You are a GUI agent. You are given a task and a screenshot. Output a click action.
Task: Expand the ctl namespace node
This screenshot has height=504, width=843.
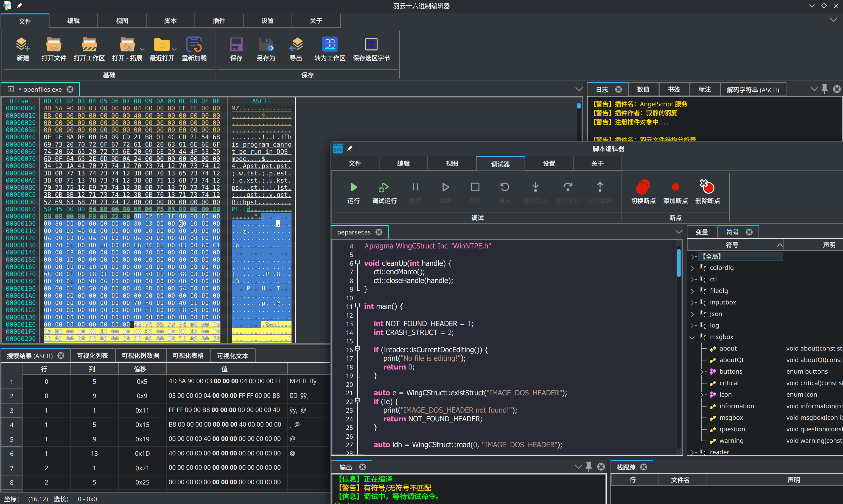tap(693, 279)
